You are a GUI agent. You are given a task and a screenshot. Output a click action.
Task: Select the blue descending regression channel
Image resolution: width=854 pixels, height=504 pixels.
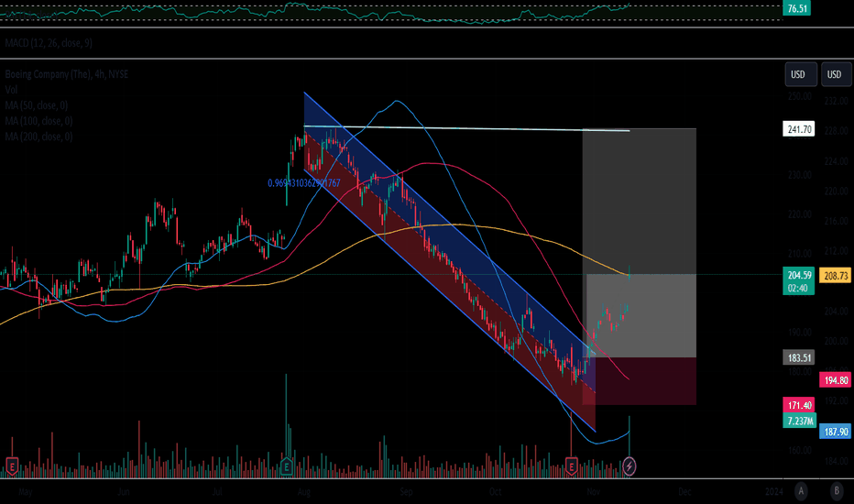click(x=449, y=261)
